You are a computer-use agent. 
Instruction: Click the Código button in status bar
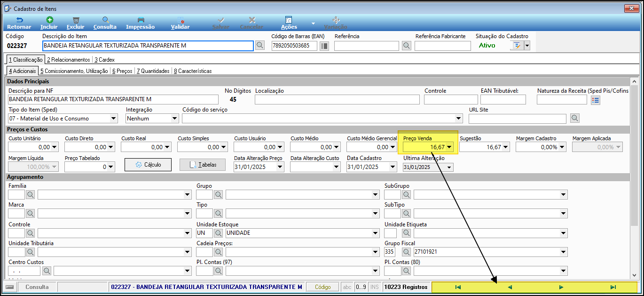pos(322,287)
